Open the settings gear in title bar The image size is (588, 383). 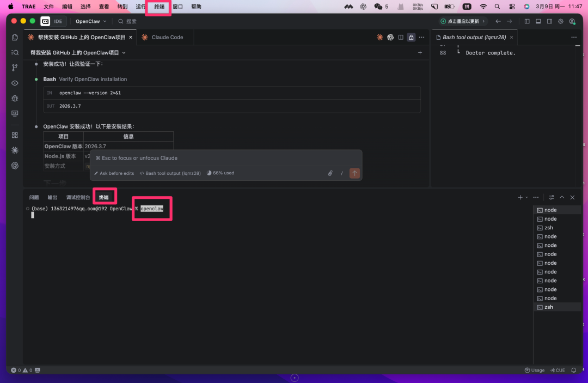click(561, 21)
